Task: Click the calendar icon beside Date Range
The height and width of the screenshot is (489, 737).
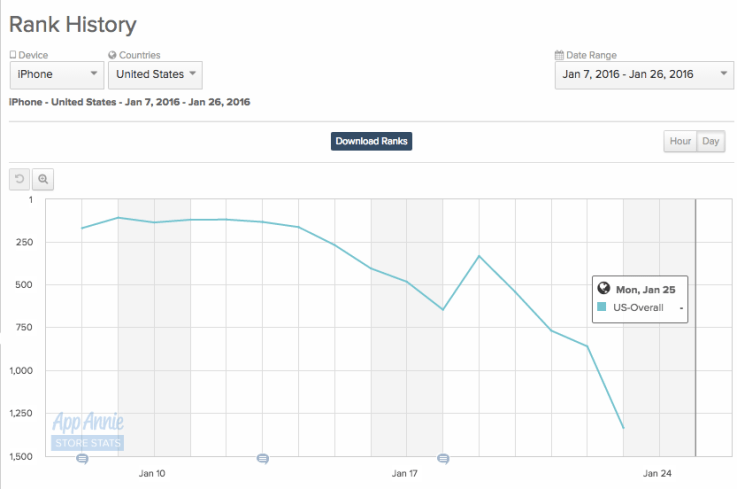Action: 559,55
